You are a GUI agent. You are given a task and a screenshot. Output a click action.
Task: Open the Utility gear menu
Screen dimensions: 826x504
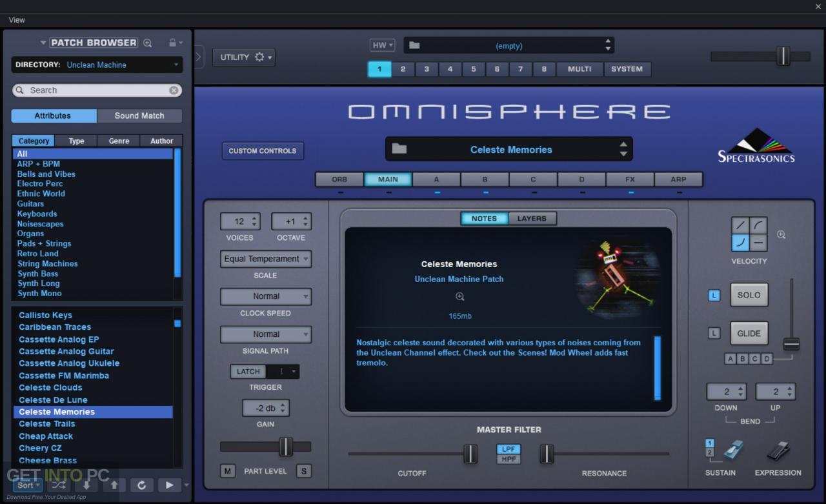coord(243,57)
